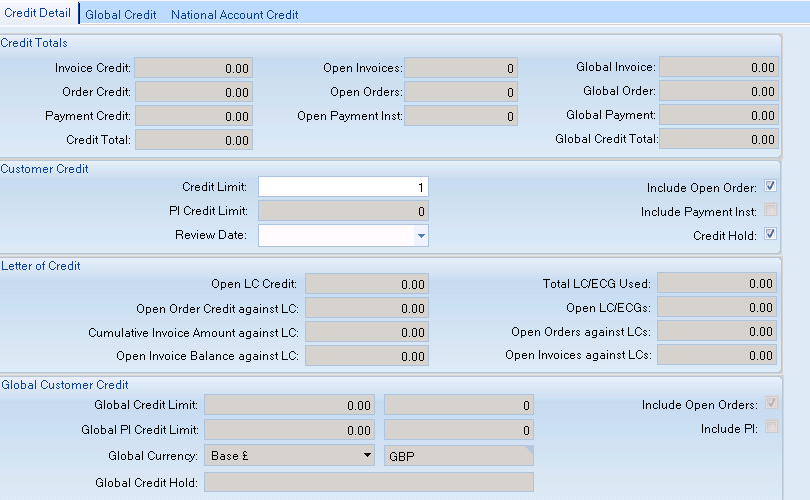Click the Open Invoices count field

point(461,68)
